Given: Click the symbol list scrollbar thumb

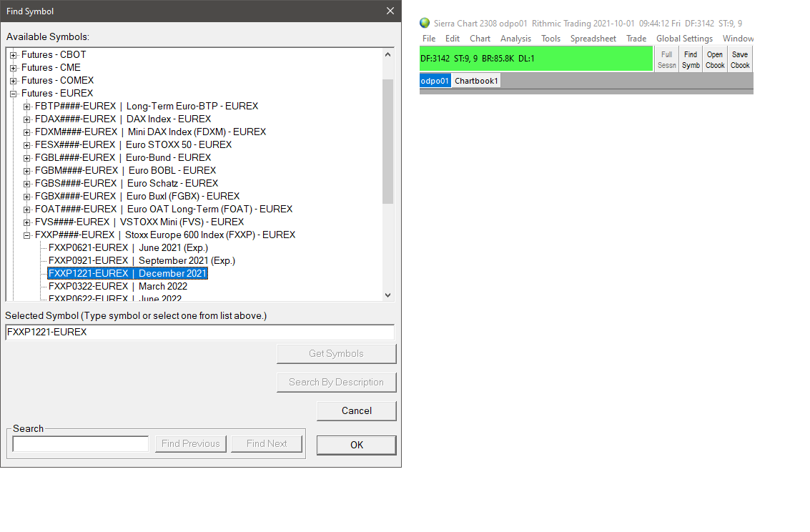Looking at the screenshot, I should pyautogui.click(x=388, y=142).
